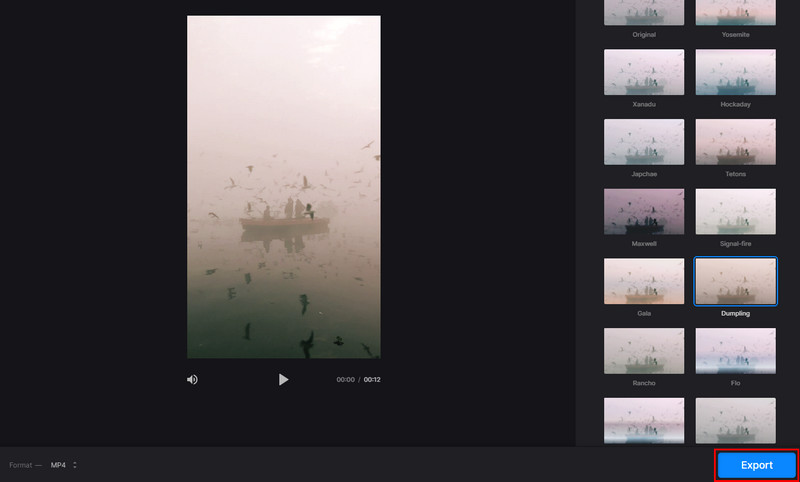
Task: Pick the Tetons filter thumbnail
Action: click(735, 142)
